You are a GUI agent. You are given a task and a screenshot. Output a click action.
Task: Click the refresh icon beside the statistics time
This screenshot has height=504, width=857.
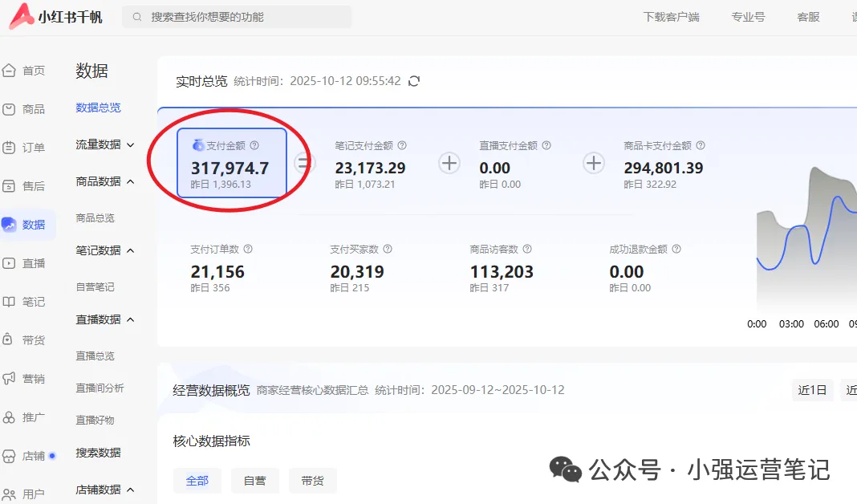(x=414, y=81)
